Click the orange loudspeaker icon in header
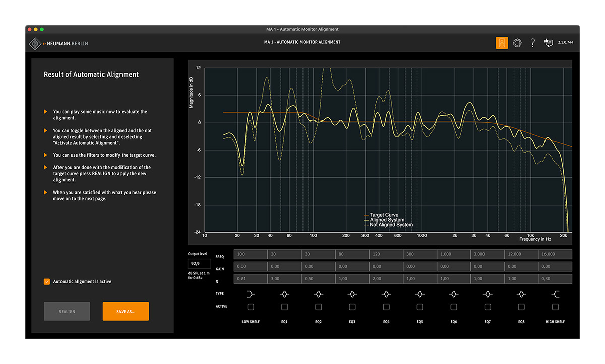Screen dimensions: 605x364 pos(502,43)
